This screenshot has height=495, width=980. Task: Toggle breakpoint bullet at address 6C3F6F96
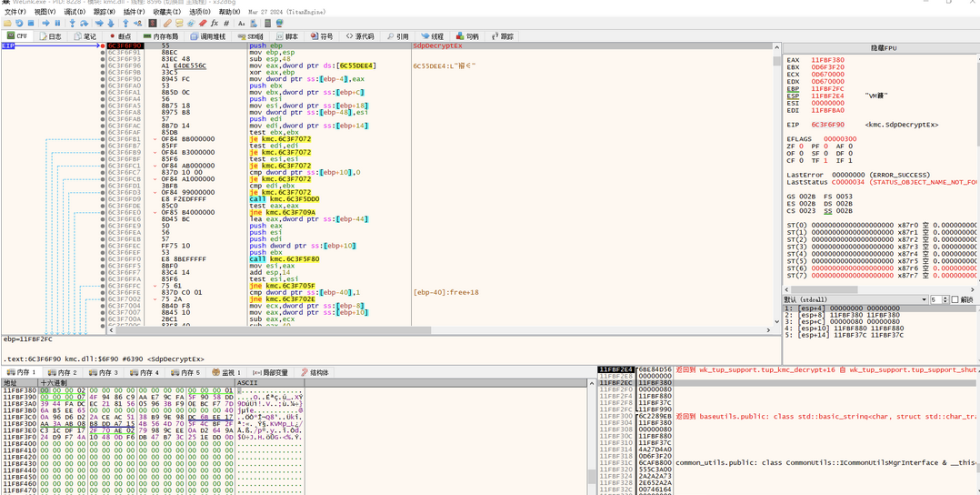click(103, 66)
